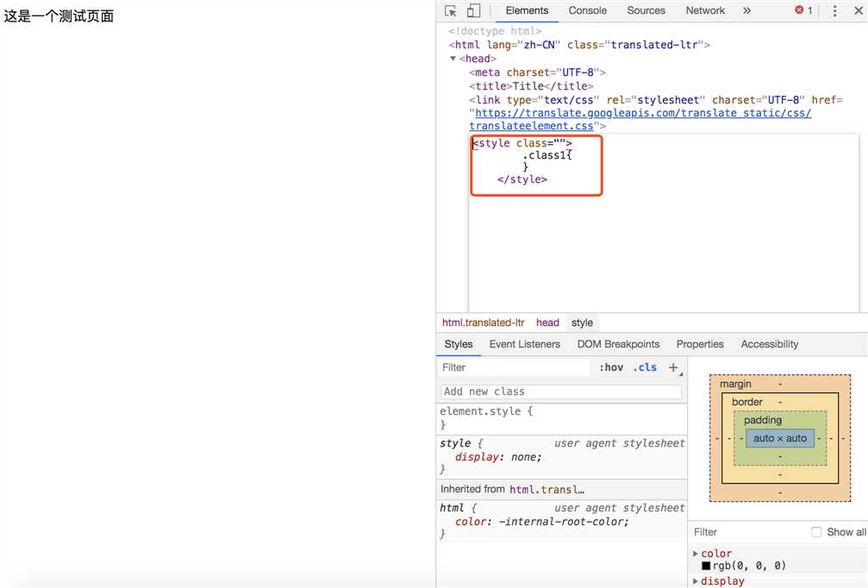
Task: Open the Network tab
Action: (x=705, y=10)
